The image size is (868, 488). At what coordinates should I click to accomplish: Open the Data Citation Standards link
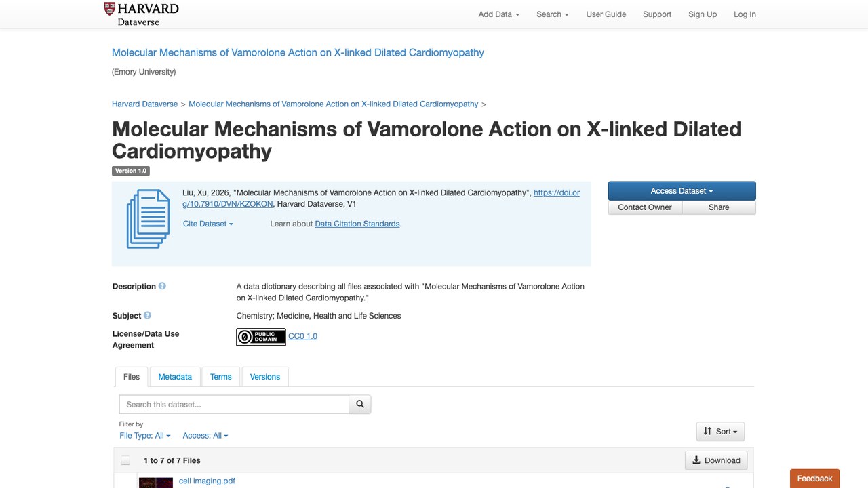click(x=357, y=224)
